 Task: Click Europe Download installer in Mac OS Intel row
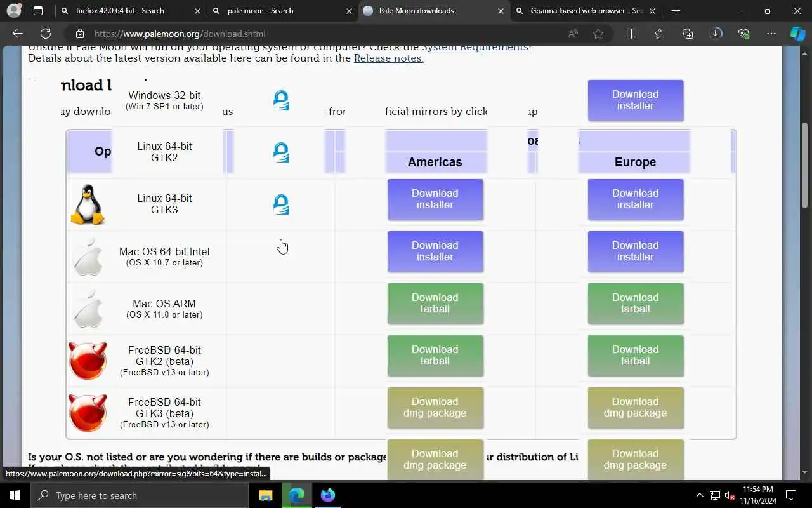click(636, 251)
